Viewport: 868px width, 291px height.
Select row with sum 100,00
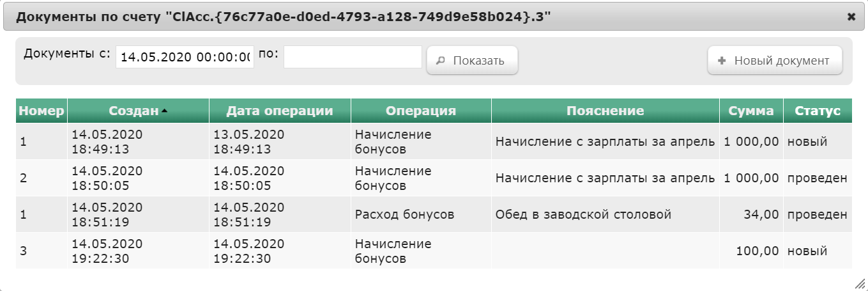[434, 251]
